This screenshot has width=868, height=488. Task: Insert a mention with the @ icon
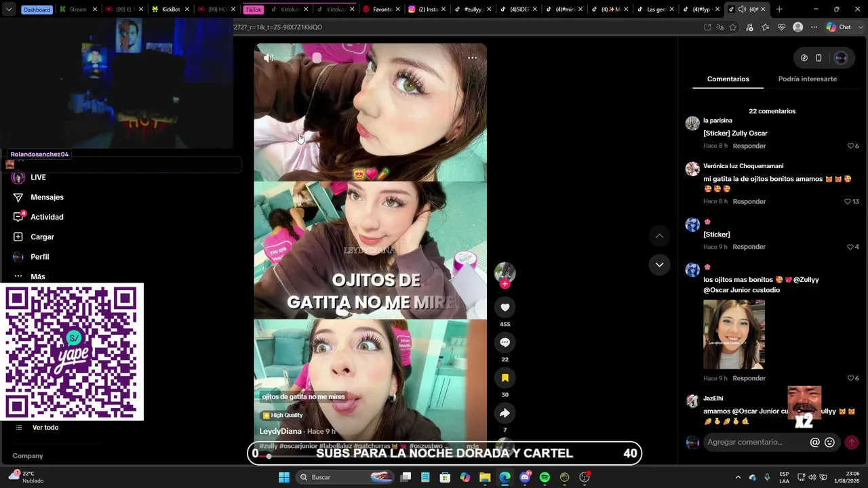click(815, 443)
